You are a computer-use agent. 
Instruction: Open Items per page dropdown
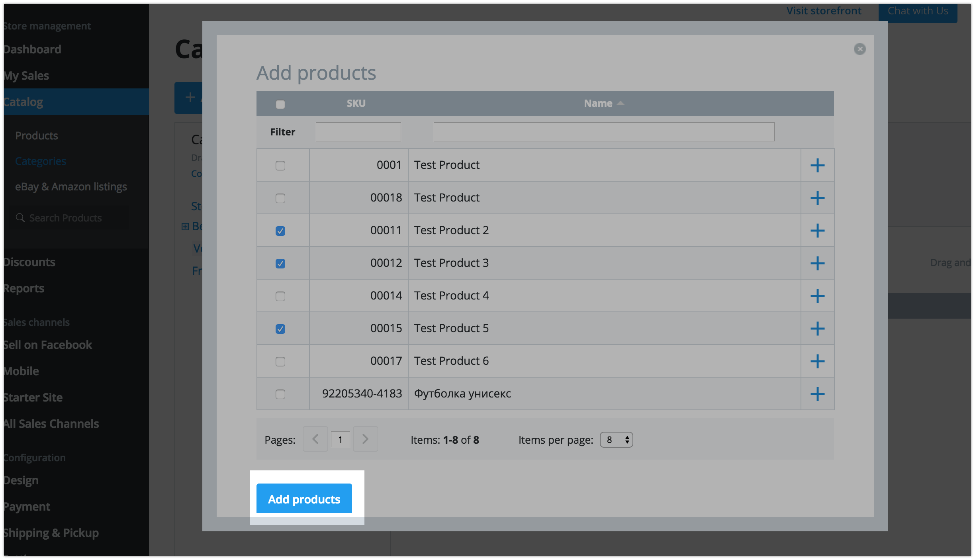[616, 440]
